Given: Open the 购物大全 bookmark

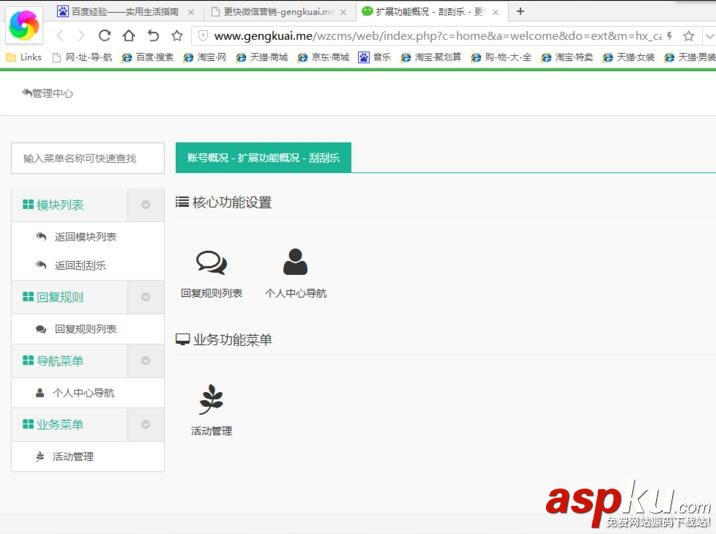Looking at the screenshot, I should pos(501,57).
